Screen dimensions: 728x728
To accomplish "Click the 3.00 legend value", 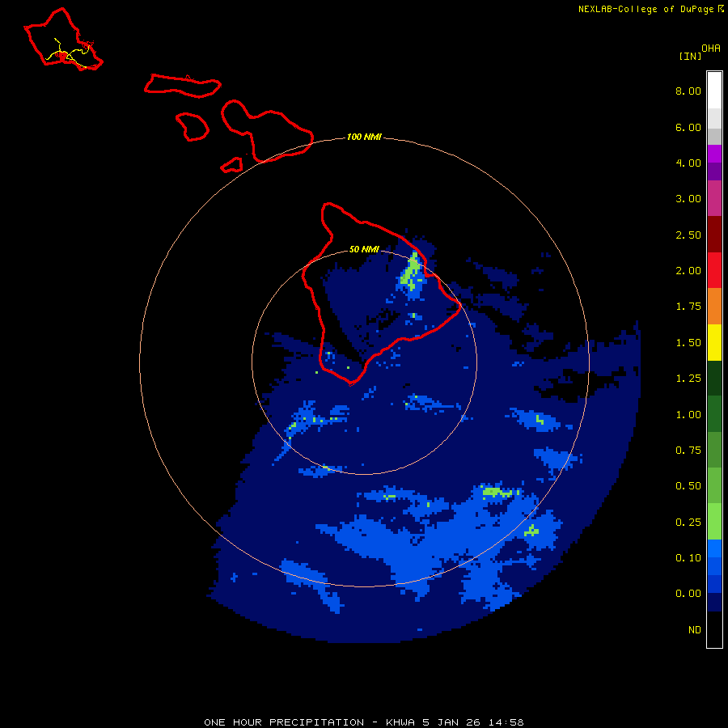I will coord(688,199).
